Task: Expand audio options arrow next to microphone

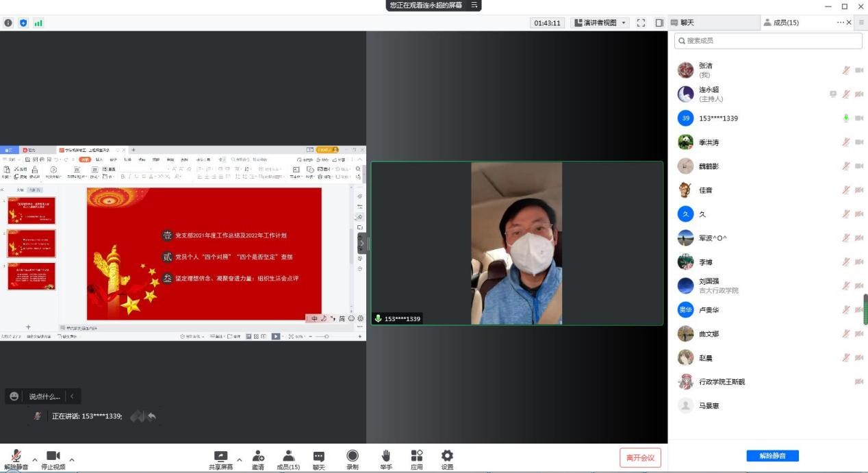Action: [x=34, y=459]
